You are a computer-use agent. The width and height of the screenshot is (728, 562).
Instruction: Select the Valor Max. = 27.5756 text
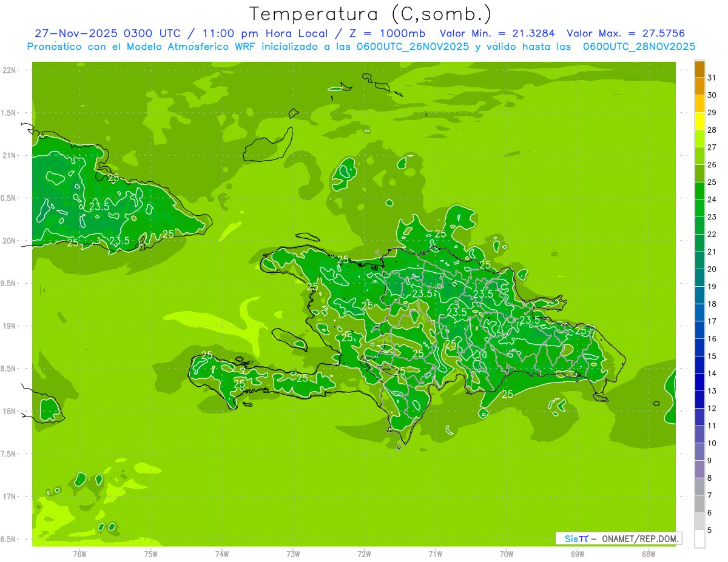tap(625, 33)
